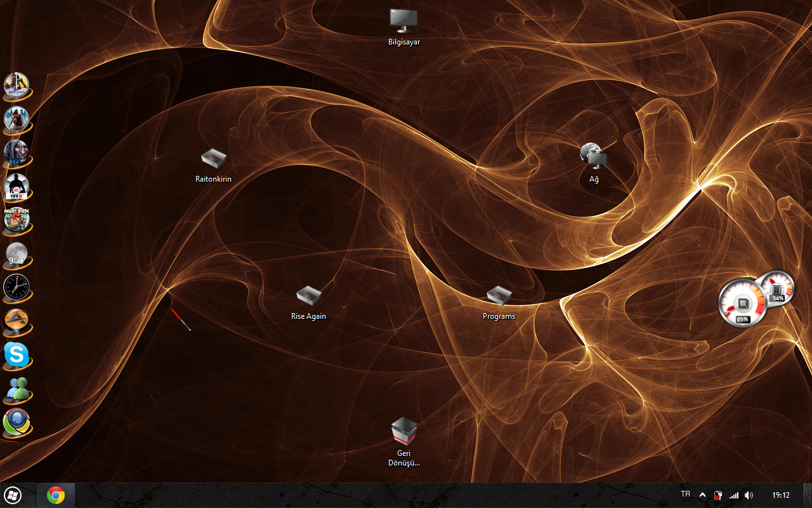Launch the topmost Assassin's Creed dock icon
Viewport: 812px width, 508px height.
coord(16,84)
